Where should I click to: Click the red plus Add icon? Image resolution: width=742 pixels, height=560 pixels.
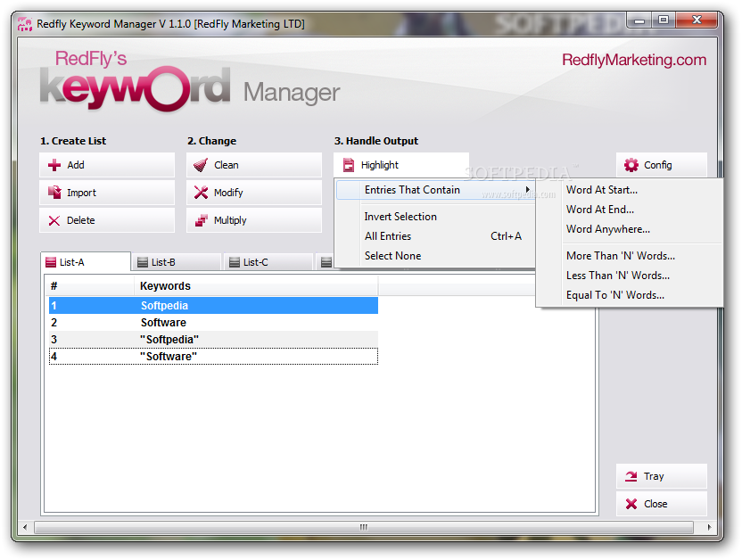54,165
